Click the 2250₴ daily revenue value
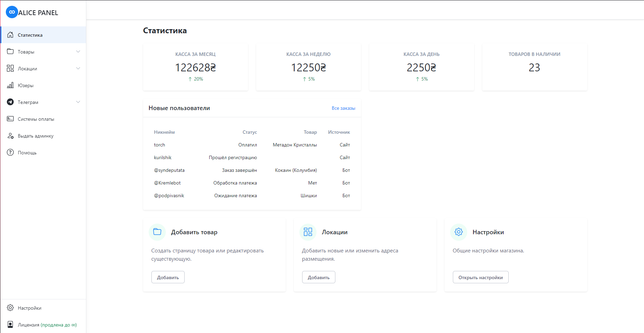The height and width of the screenshot is (333, 644). (422, 68)
